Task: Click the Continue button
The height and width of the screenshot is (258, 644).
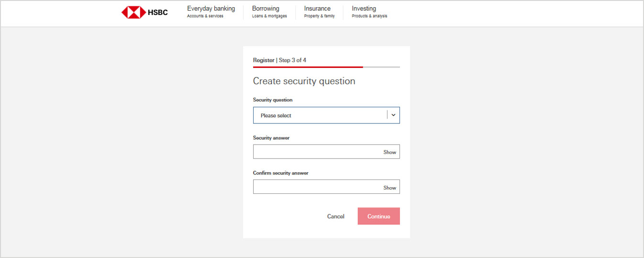Action: [x=379, y=216]
